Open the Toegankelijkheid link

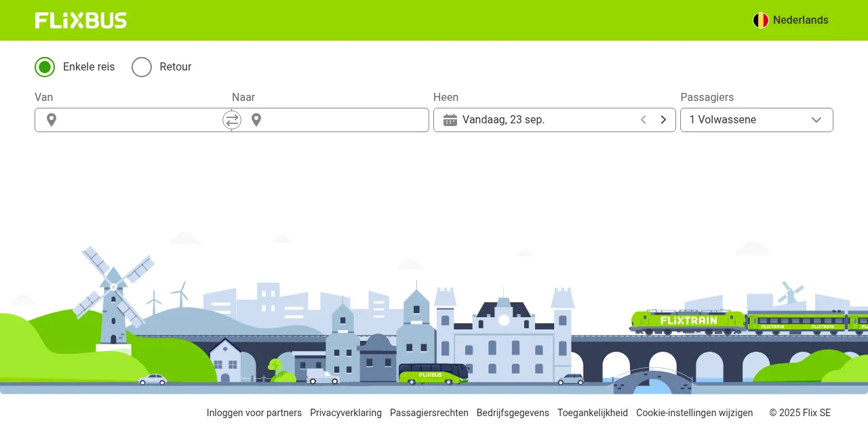593,413
